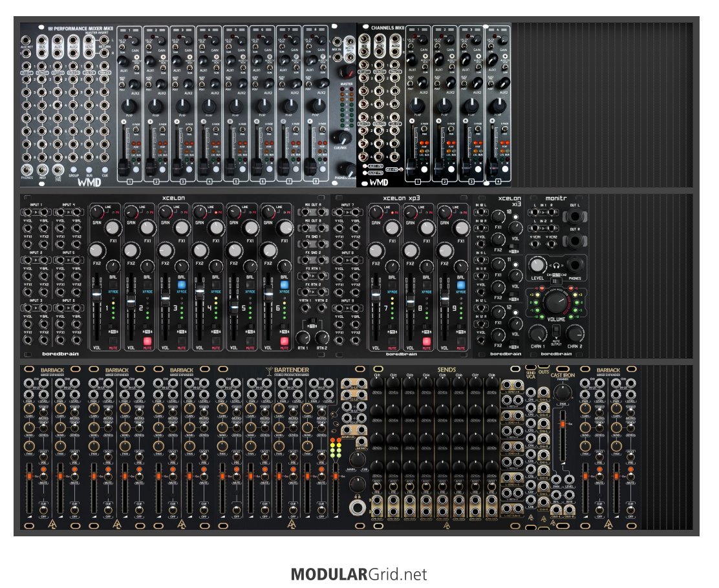Screen dimensions: 719x588
Task: Click the CHANNELS MKII title text
Action: point(387,28)
